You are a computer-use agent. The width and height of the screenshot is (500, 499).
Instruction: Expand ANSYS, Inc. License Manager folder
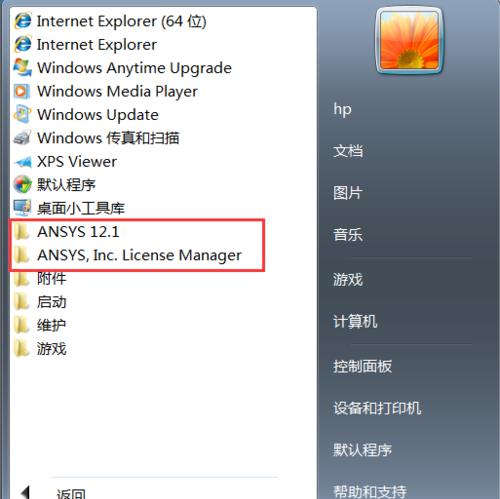(x=139, y=255)
